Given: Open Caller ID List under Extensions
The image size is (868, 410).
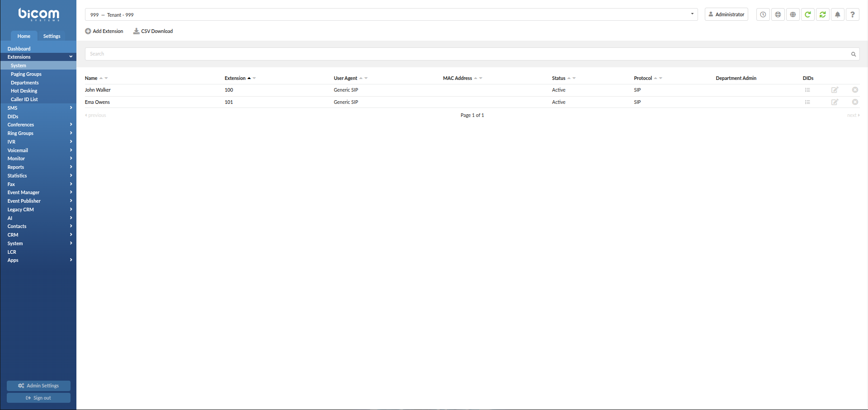Looking at the screenshot, I should pyautogui.click(x=38, y=99).
